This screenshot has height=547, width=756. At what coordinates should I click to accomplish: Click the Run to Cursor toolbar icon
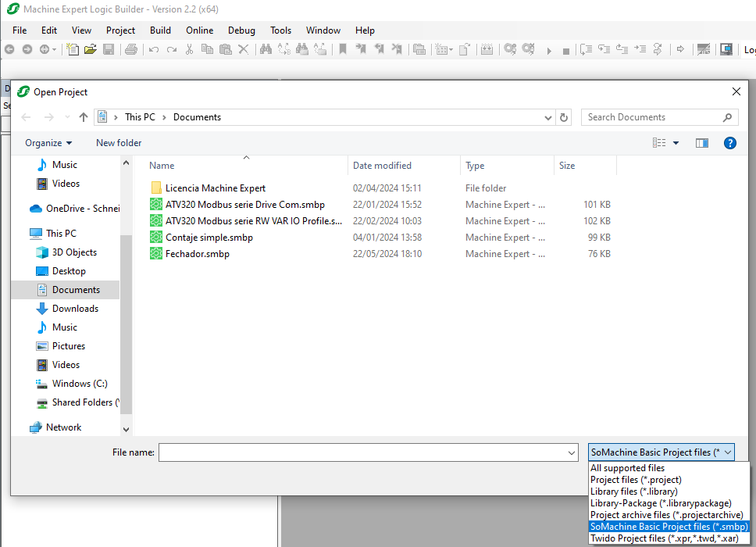pyautogui.click(x=640, y=49)
